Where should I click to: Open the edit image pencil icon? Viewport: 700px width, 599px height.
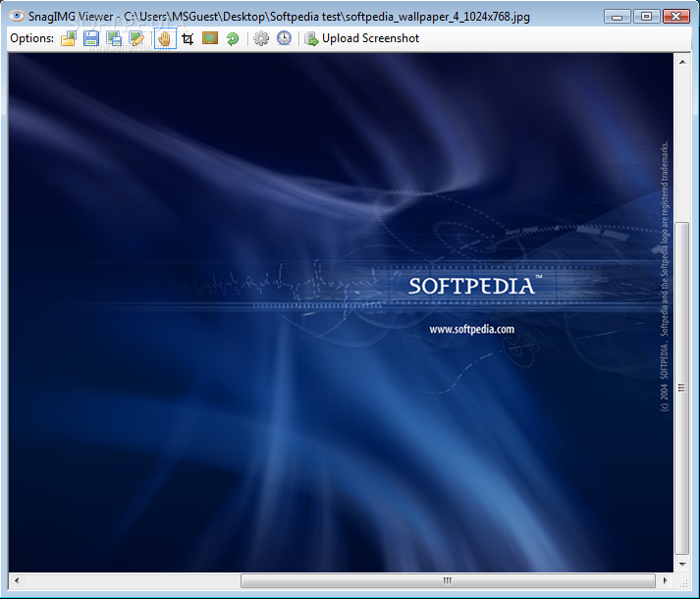click(x=136, y=38)
